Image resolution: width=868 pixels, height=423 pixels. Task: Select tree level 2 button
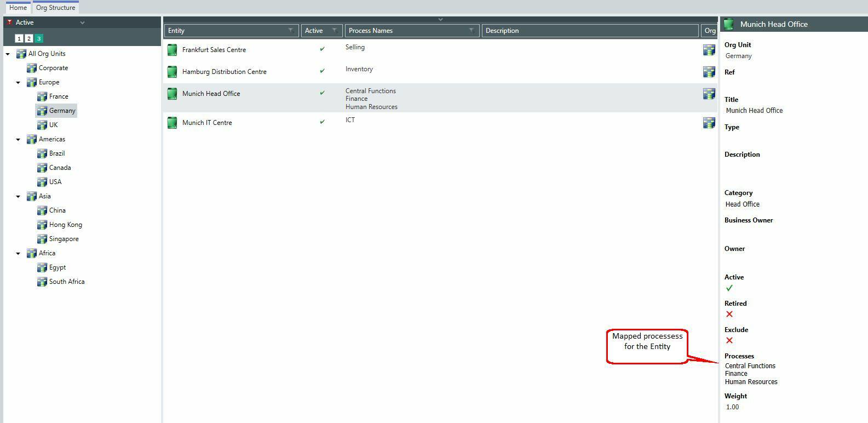pyautogui.click(x=29, y=38)
